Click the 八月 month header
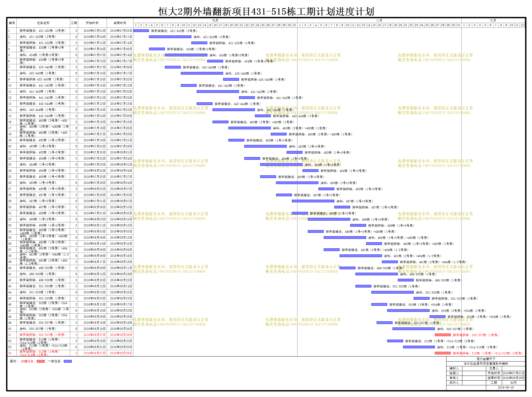 [379, 20]
